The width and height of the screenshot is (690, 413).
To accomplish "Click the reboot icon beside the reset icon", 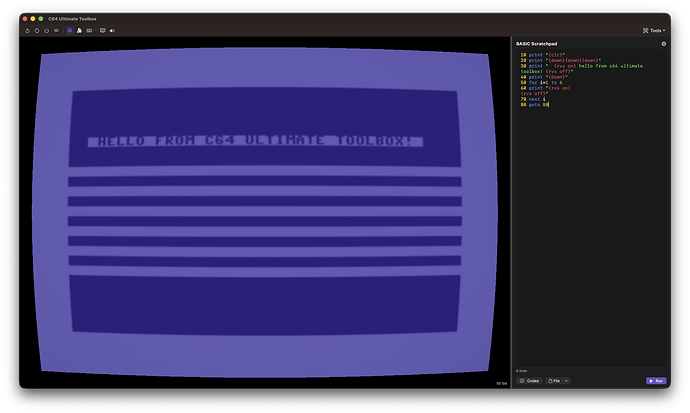I will coord(37,31).
